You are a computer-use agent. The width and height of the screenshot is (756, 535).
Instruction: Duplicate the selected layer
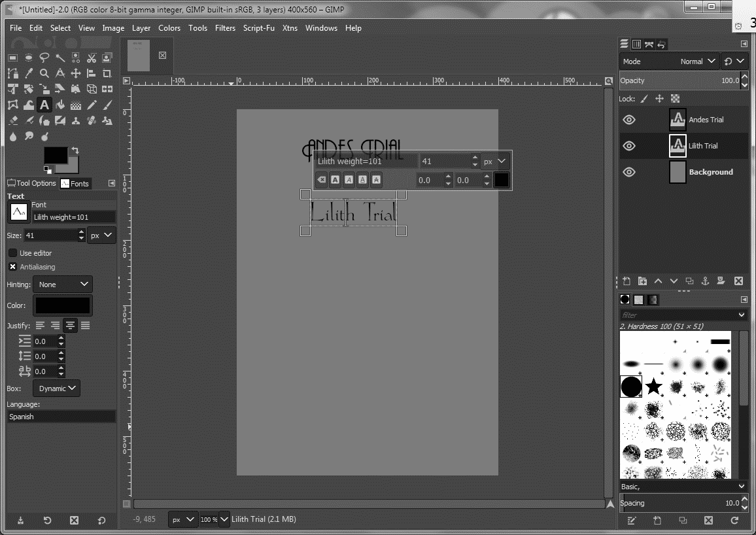[689, 281]
